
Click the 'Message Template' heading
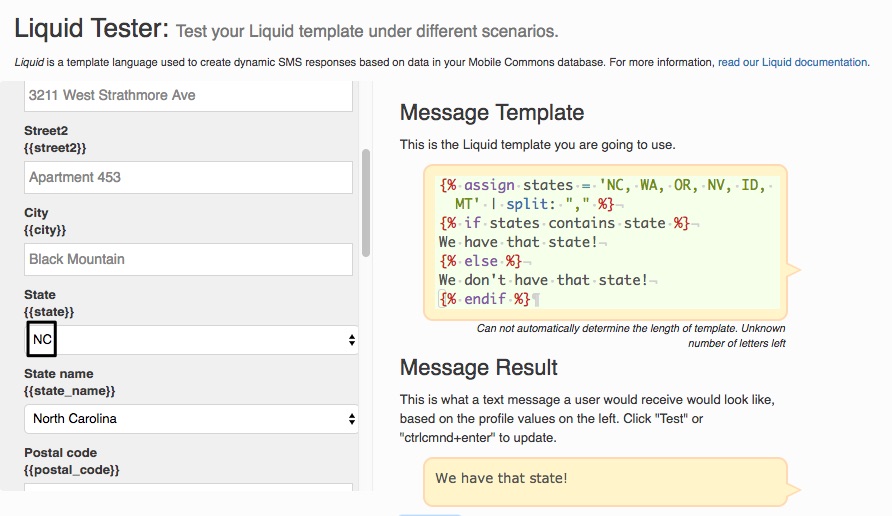click(x=492, y=113)
